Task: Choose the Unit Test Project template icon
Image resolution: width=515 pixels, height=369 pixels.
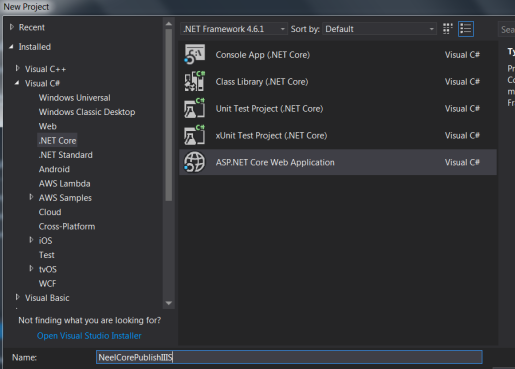Action: pos(194,108)
